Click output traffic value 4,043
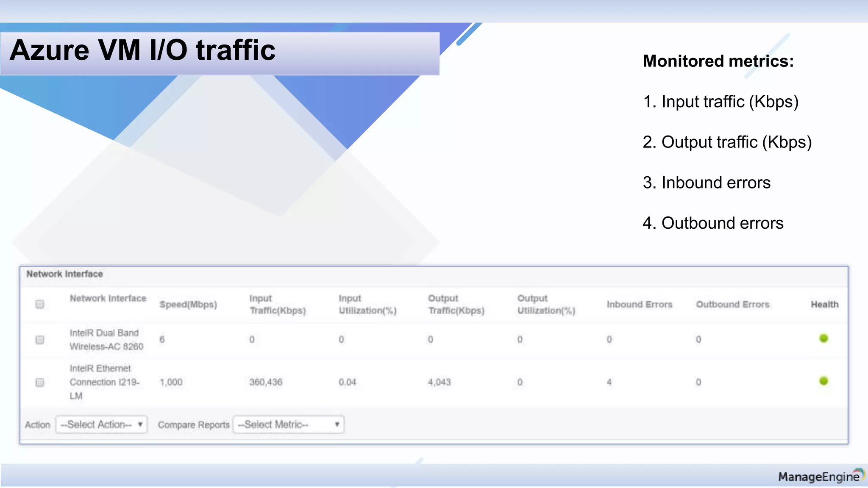The width and height of the screenshot is (868, 488). [440, 382]
